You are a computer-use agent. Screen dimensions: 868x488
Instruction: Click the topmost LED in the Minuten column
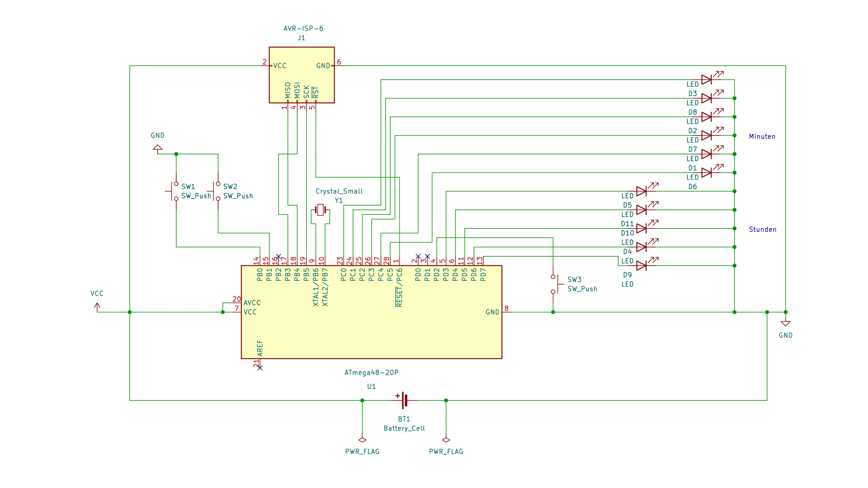(706, 80)
